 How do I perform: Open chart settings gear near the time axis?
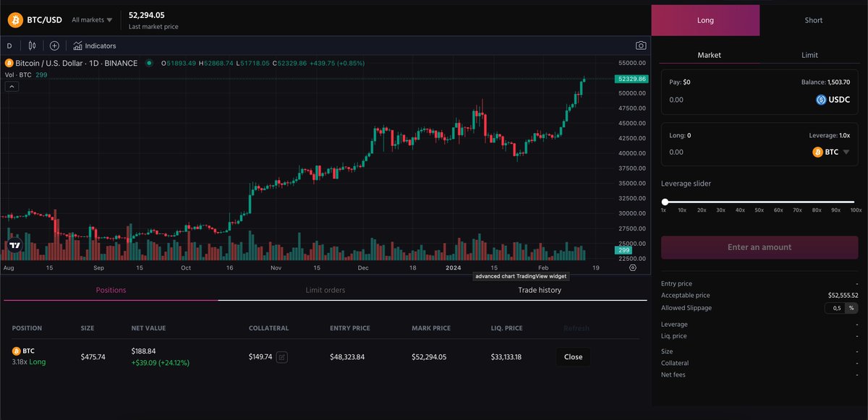(x=633, y=267)
